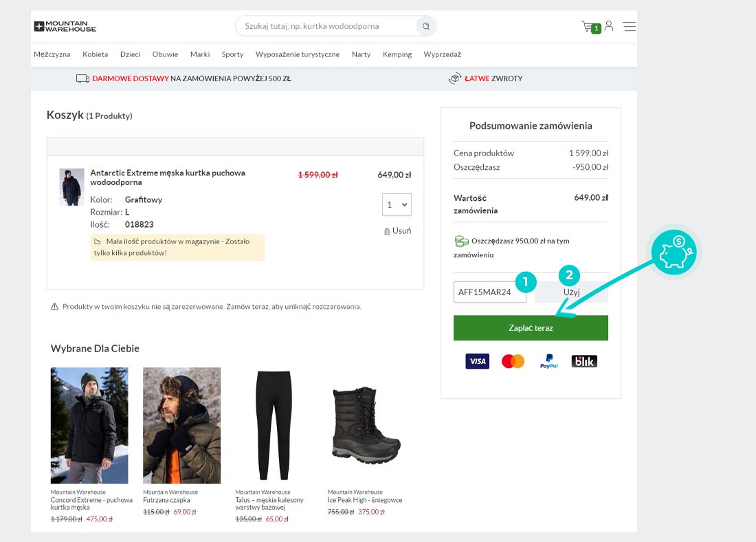Open the Ice Peak High - śniegowce link

(365, 500)
